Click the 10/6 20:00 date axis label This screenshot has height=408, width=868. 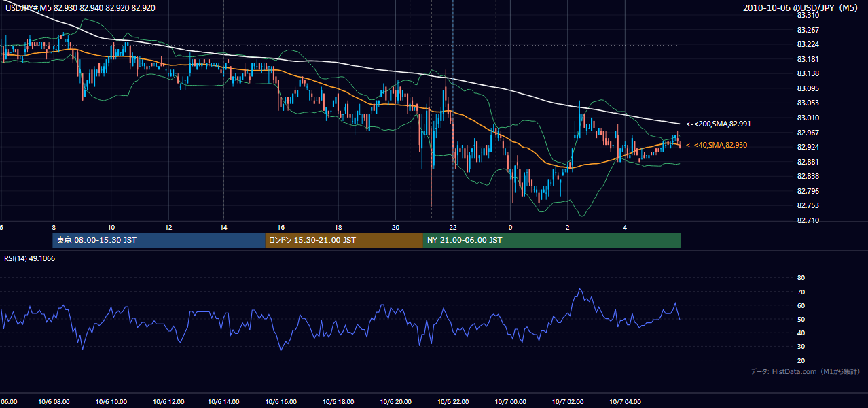(395, 401)
